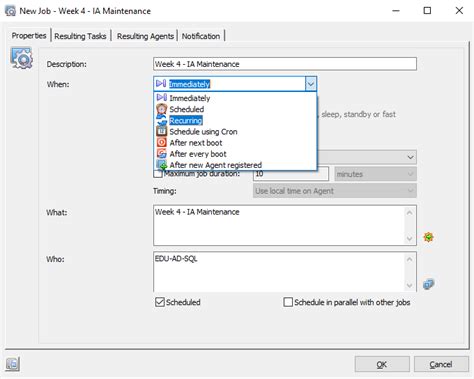The height and width of the screenshot is (379, 474).
Task: Open the Resulting Agents tab
Action: click(x=145, y=36)
